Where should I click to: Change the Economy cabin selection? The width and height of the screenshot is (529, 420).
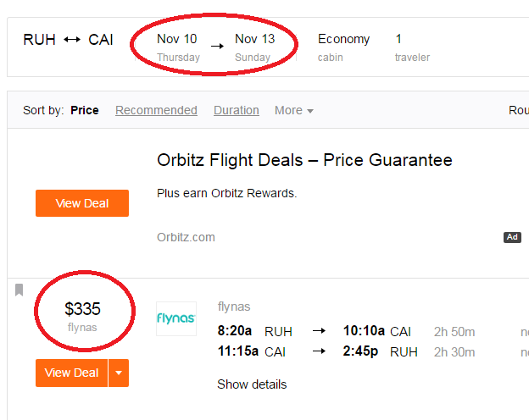pos(343,47)
